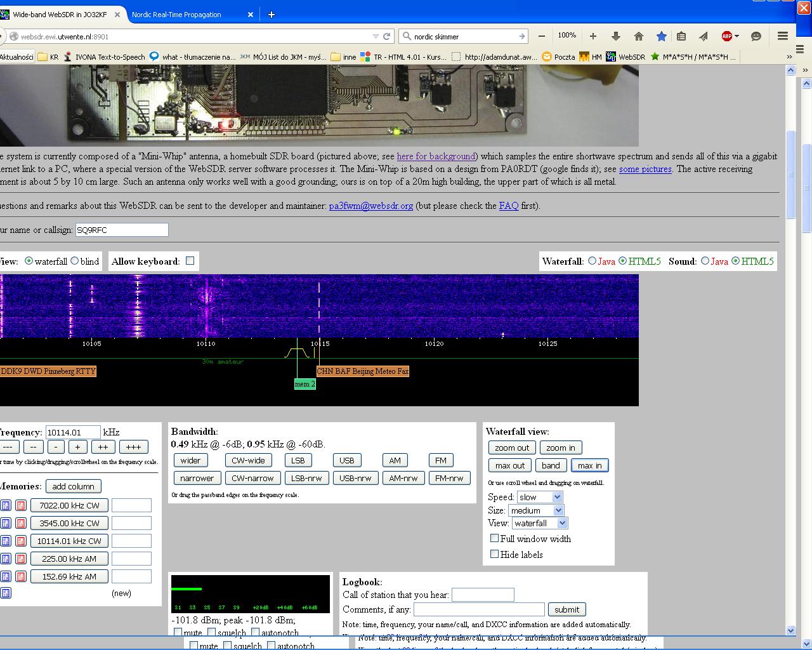Open the Adblock Plus toolbar icon
812x650 pixels.
(x=727, y=36)
